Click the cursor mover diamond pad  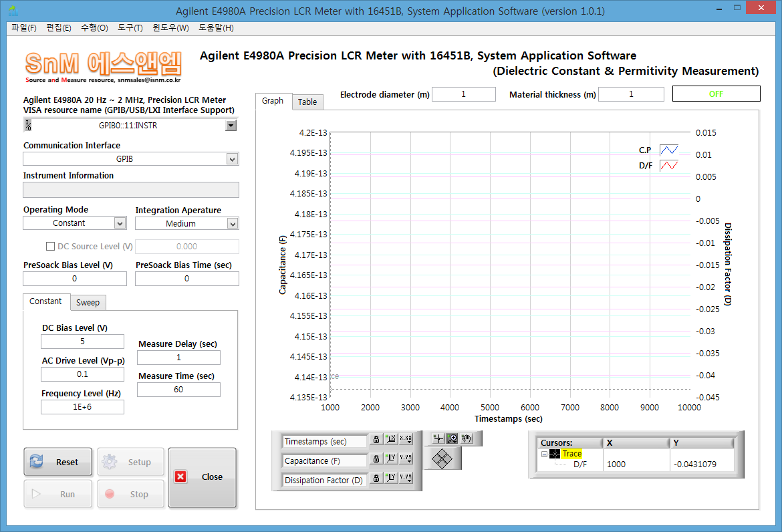tap(442, 458)
